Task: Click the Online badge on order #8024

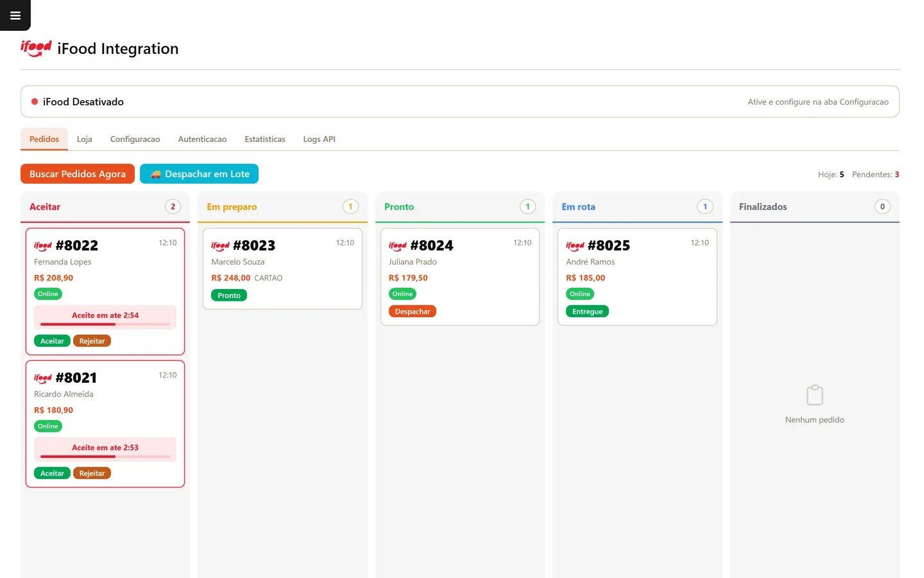Action: pyautogui.click(x=403, y=294)
